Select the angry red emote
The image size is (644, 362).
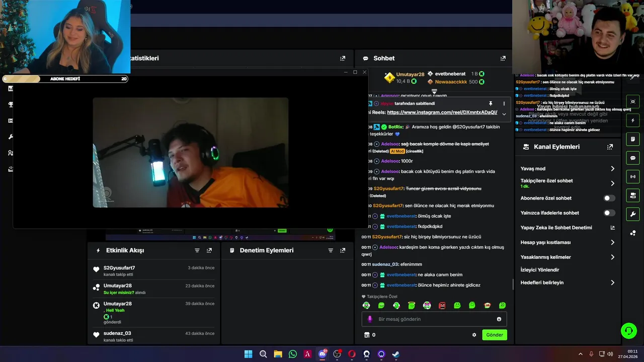pos(442,305)
